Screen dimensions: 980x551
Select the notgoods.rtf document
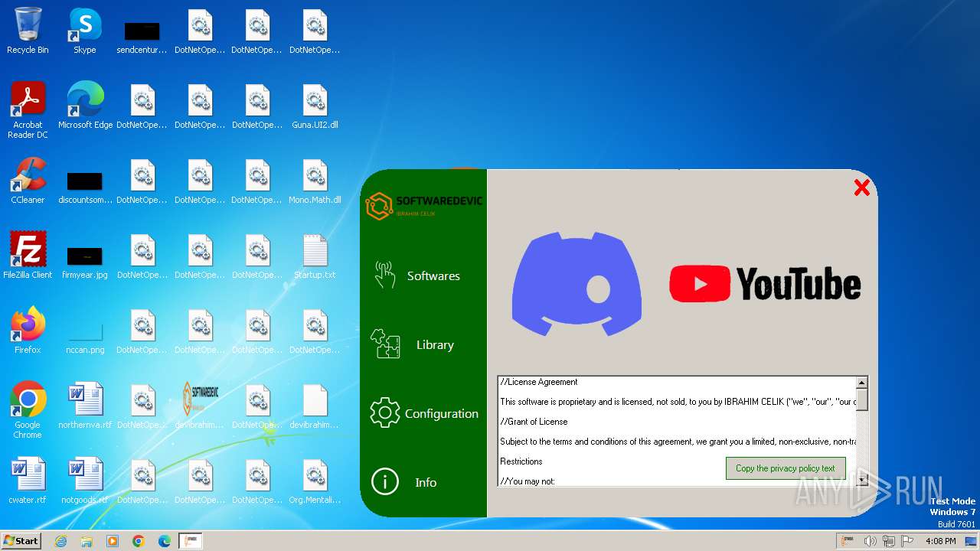tap(85, 481)
